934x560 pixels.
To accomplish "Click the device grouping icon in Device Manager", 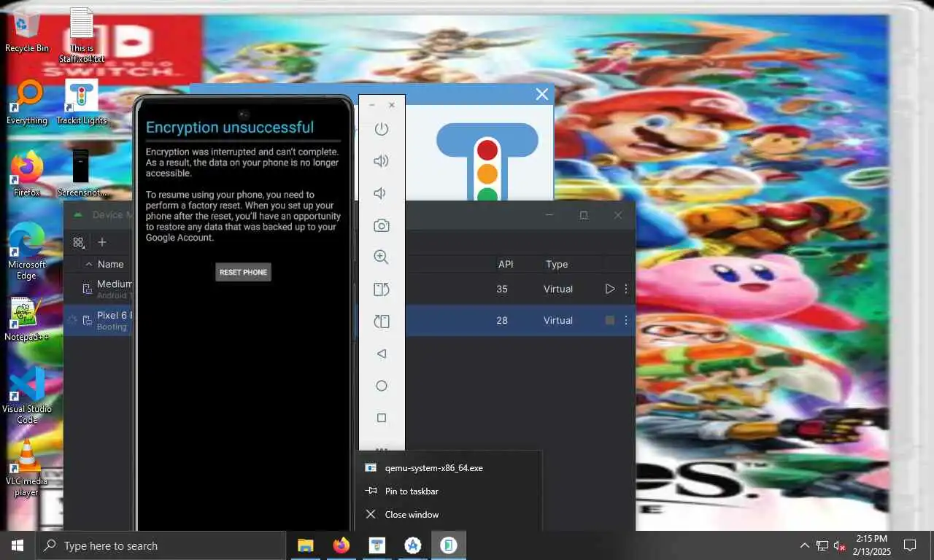I will 79,242.
